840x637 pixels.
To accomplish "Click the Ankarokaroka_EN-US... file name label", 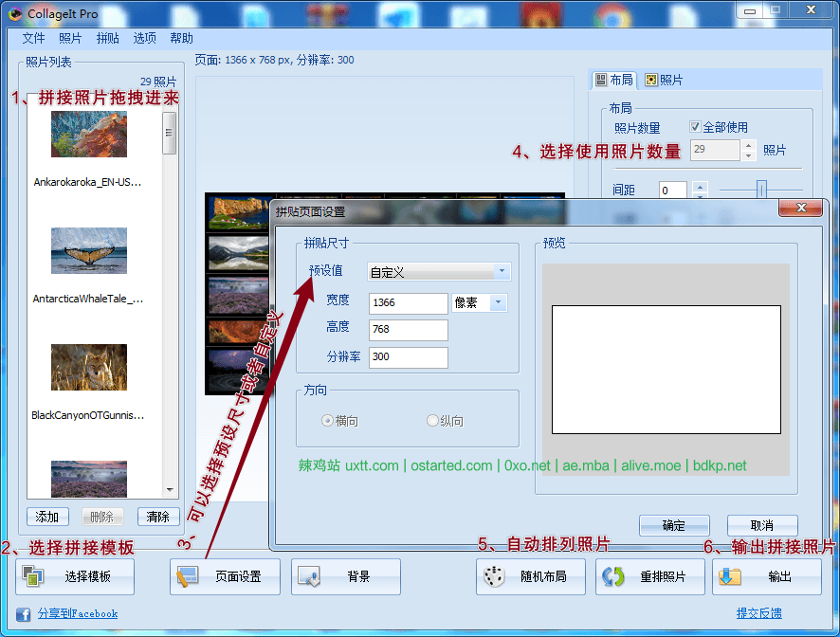I will 87,182.
